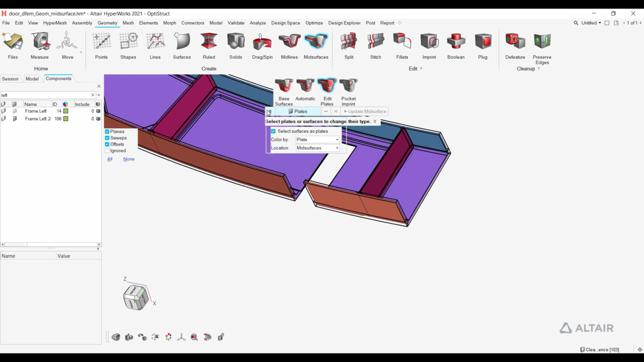Open the color mode wheel icon

pyautogui.click(x=169, y=337)
